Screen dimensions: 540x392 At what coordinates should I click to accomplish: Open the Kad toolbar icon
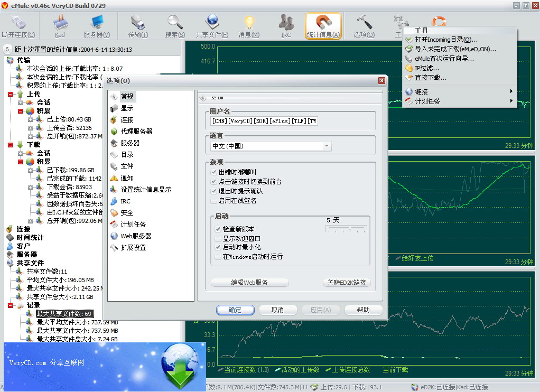(60, 26)
